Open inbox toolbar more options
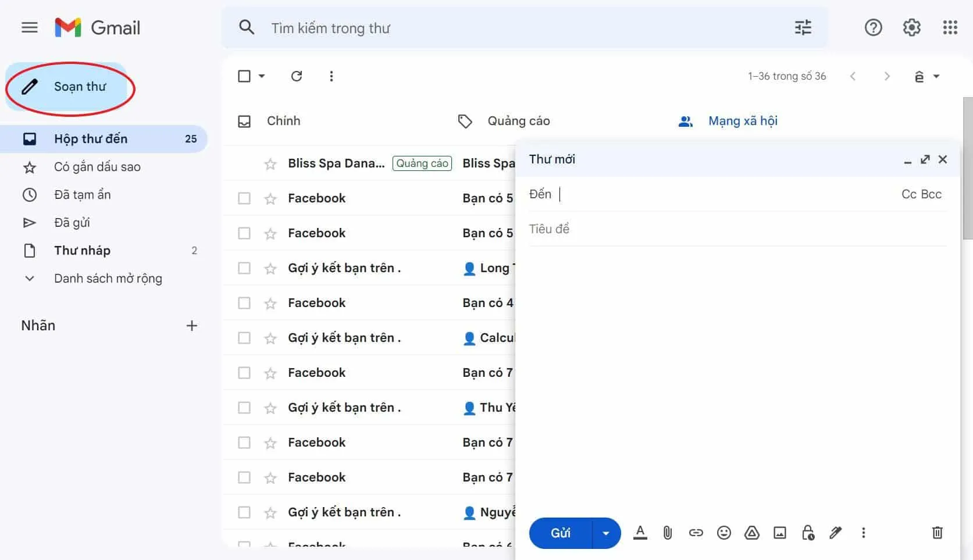The height and width of the screenshot is (560, 973). click(331, 76)
